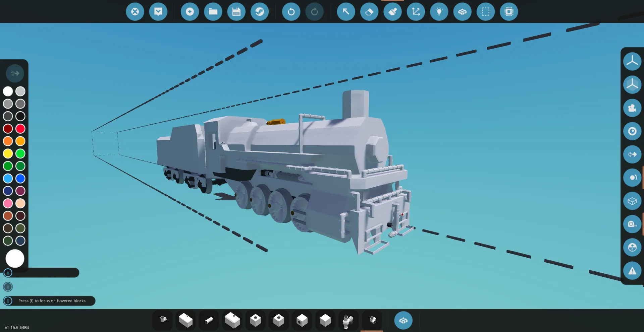Image resolution: width=644 pixels, height=332 pixels.
Task: Open the Steam Workshop icon
Action: coord(260,12)
